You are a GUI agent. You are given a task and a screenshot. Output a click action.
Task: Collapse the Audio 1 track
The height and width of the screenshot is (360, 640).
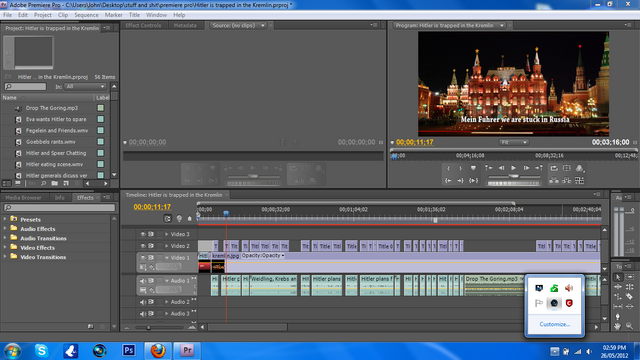(x=167, y=281)
